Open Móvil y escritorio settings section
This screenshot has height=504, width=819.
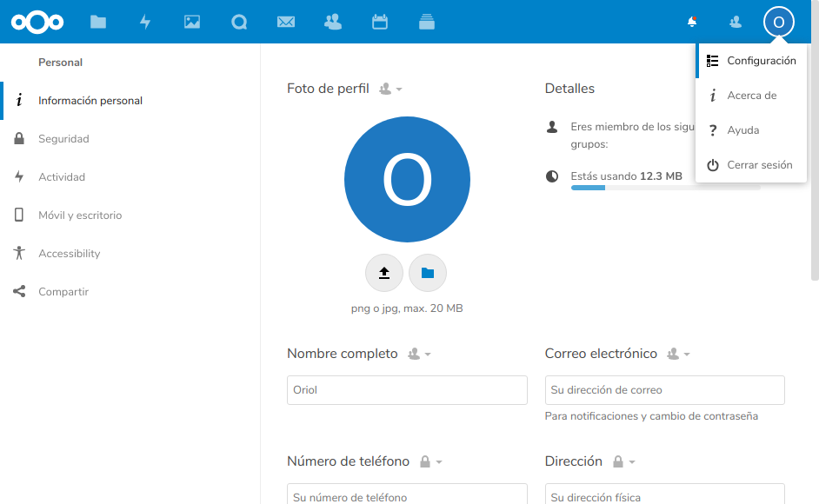(x=80, y=216)
